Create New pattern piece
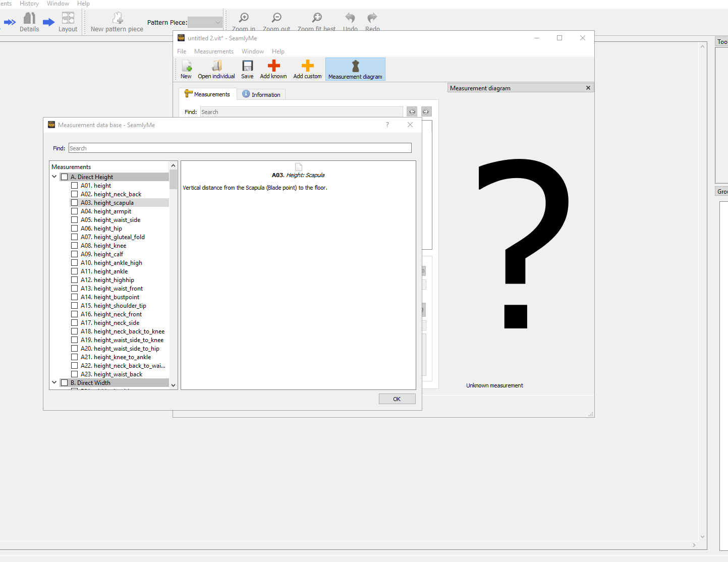Screen dimensions: 728x562 [117, 22]
